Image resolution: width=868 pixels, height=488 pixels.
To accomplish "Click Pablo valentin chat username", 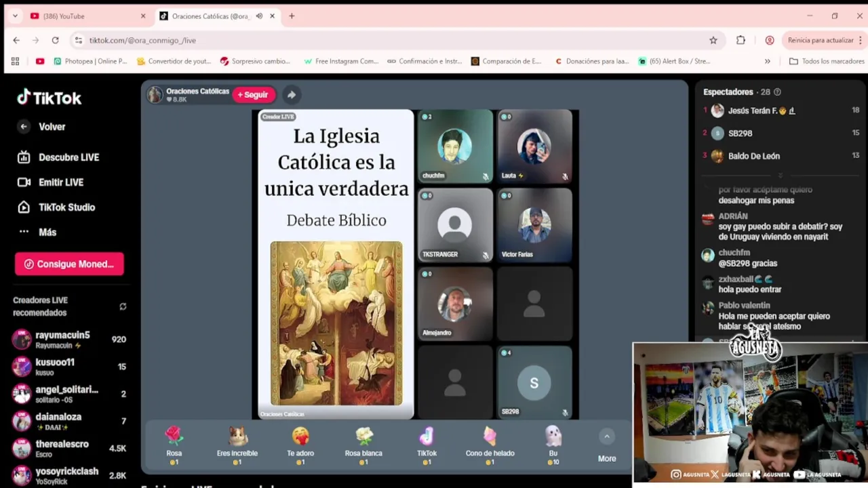I will click(x=744, y=306).
